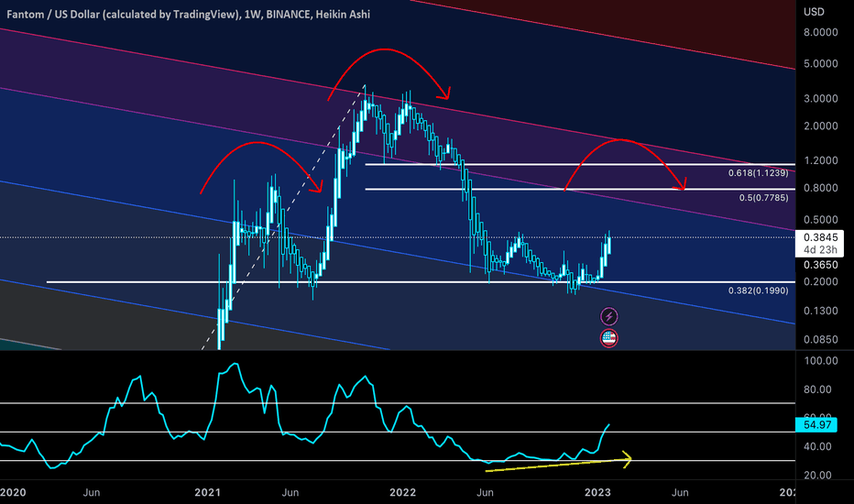Click the 1.2000 price axis label
The width and height of the screenshot is (854, 504).
click(821, 160)
